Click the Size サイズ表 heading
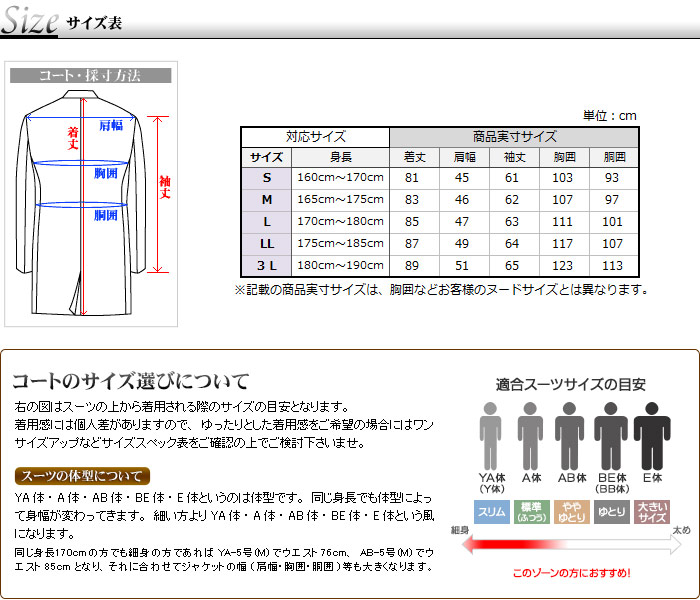 61,21
